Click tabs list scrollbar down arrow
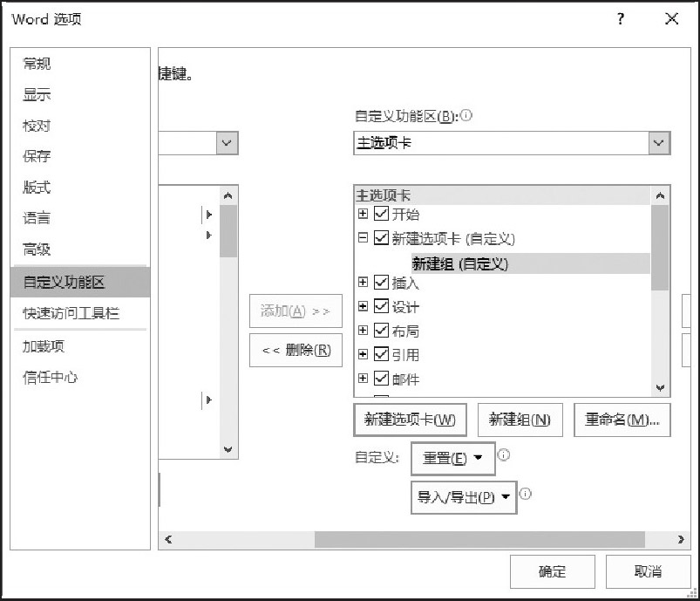The width and height of the screenshot is (700, 601). pyautogui.click(x=660, y=387)
